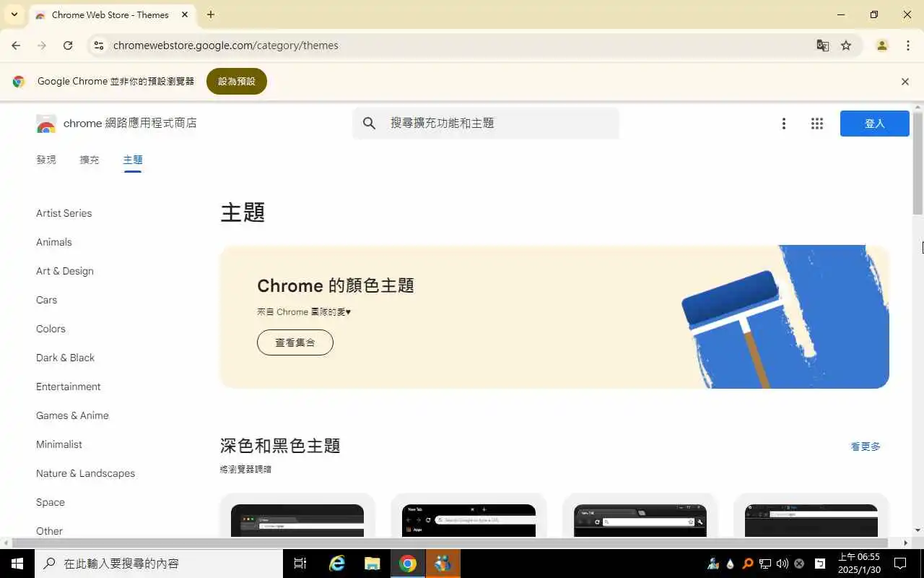Click the Chrome taskbar icon

pos(408,564)
